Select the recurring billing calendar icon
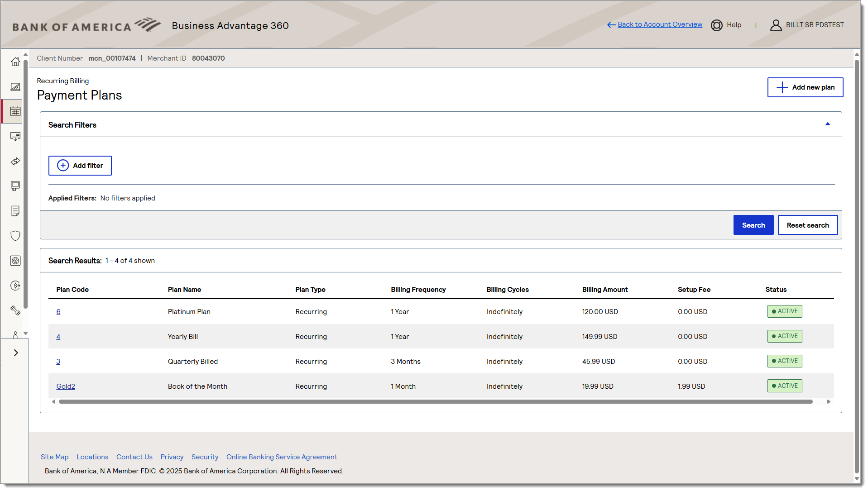This screenshot has width=868, height=491. coord(15,111)
